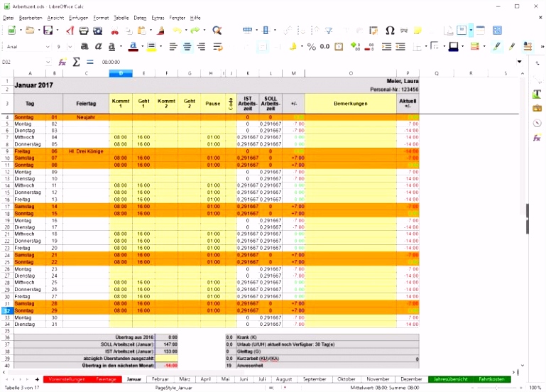
Task: Open the Datei menu
Action: (9, 18)
